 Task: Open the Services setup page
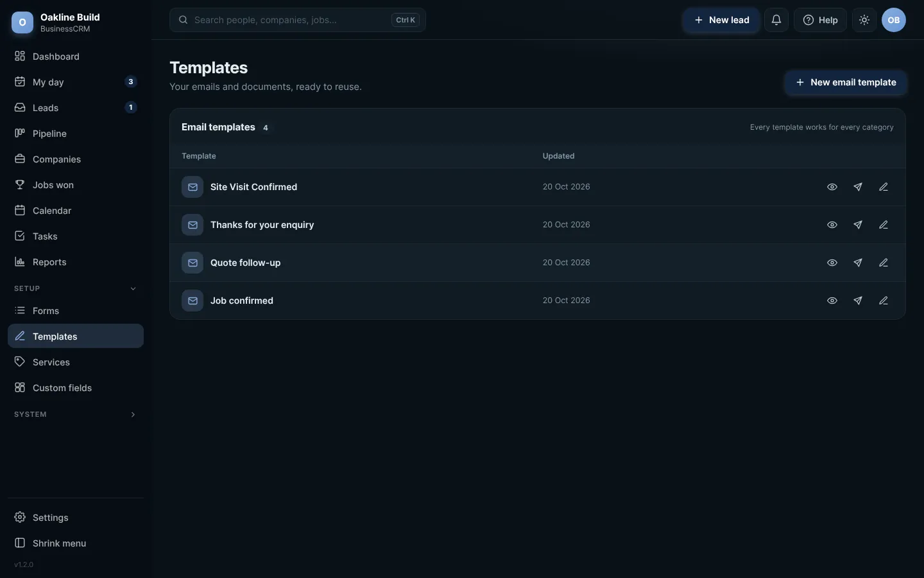tap(76, 362)
